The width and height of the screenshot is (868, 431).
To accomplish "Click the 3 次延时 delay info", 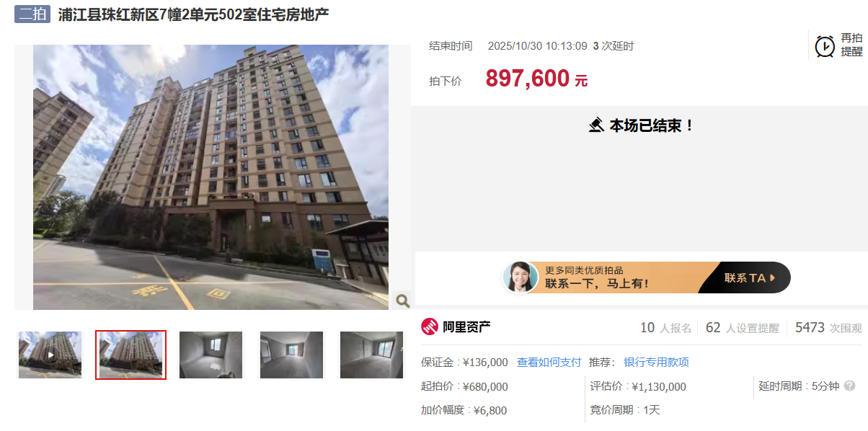I will coord(614,46).
